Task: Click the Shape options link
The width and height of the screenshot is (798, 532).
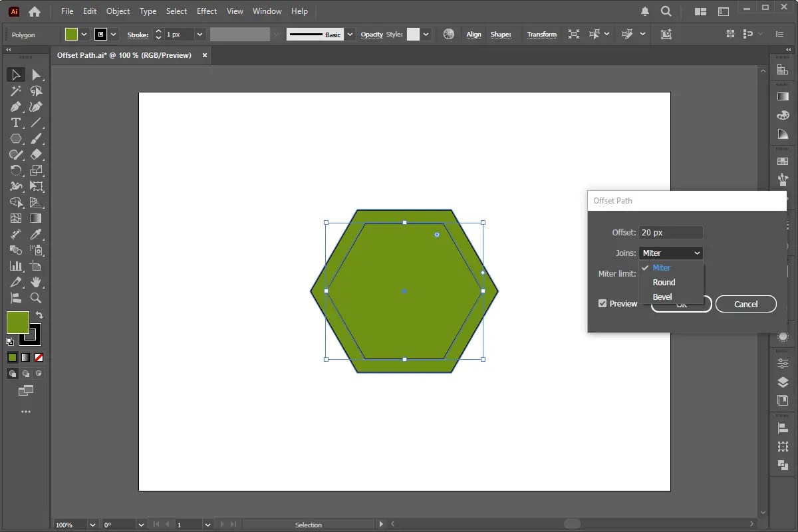Action: 501,35
